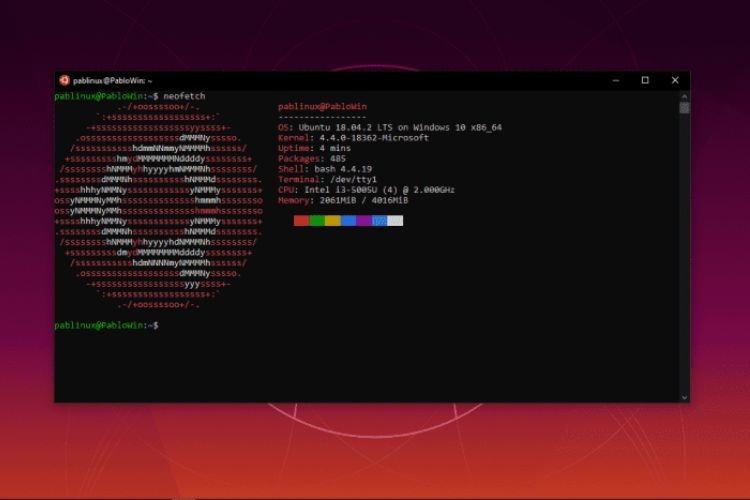Viewport: 750px width, 500px height.
Task: Click the 'Terminal: /dev/tty1' line
Action: coord(327,180)
